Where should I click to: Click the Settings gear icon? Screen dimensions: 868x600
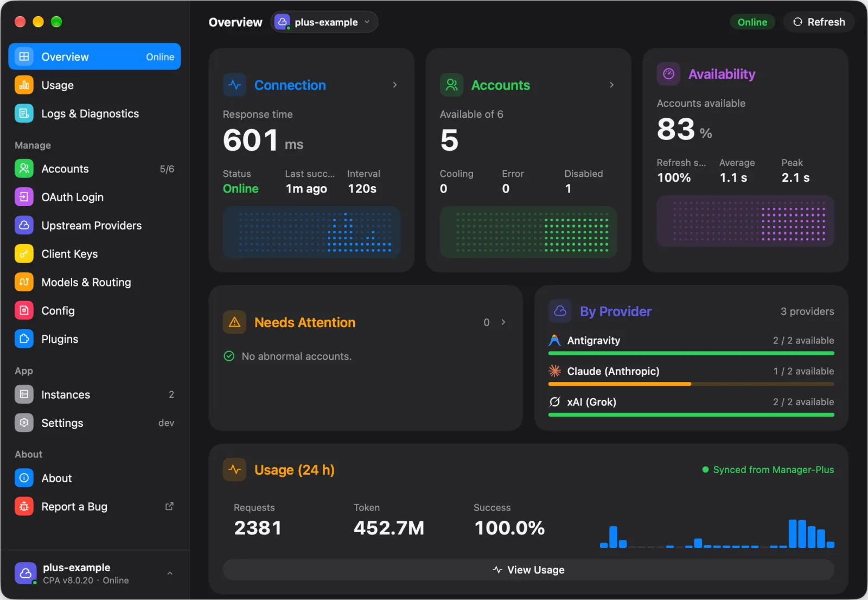pyautogui.click(x=24, y=423)
